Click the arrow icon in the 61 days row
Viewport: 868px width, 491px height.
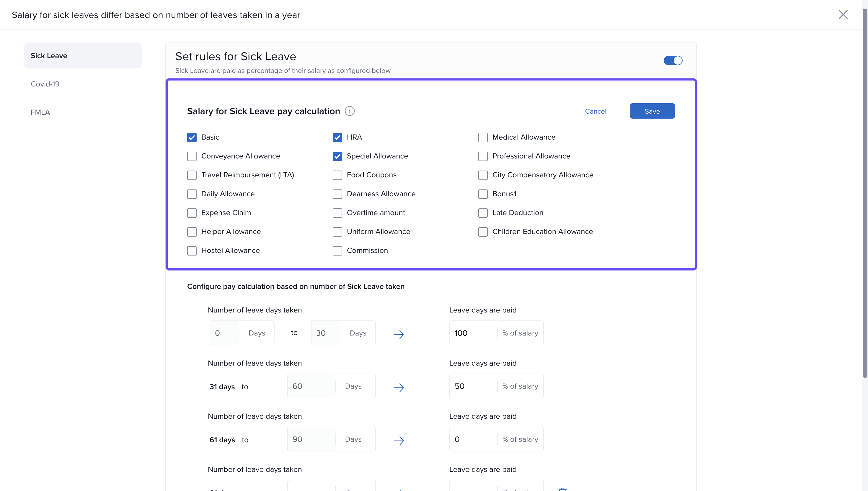coord(399,441)
